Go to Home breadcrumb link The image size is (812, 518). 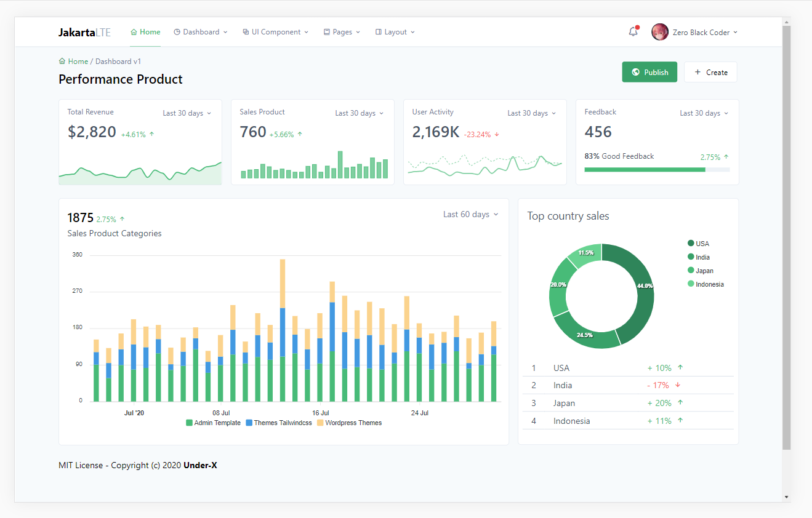78,62
